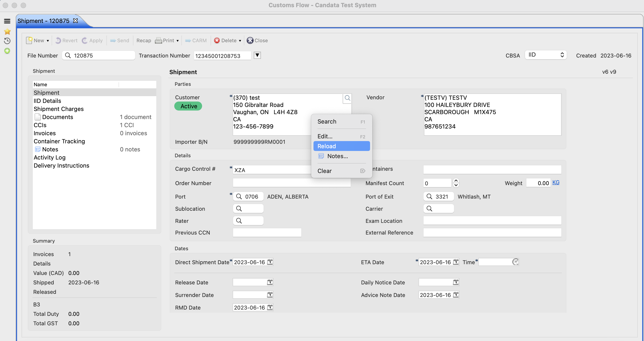
Task: Click the Vendor address box
Action: click(x=492, y=115)
